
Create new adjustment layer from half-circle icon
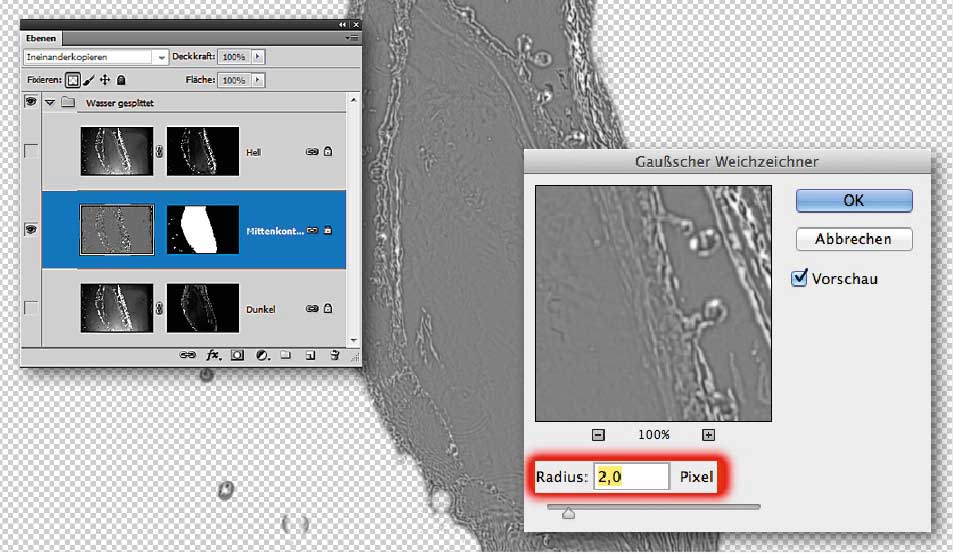pyautogui.click(x=262, y=355)
